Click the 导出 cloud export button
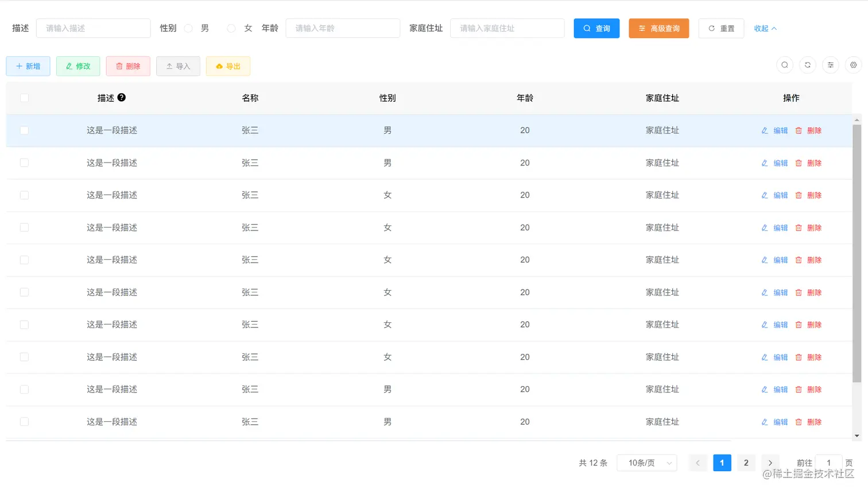Screen dimensions: 868x493 [x=228, y=66]
